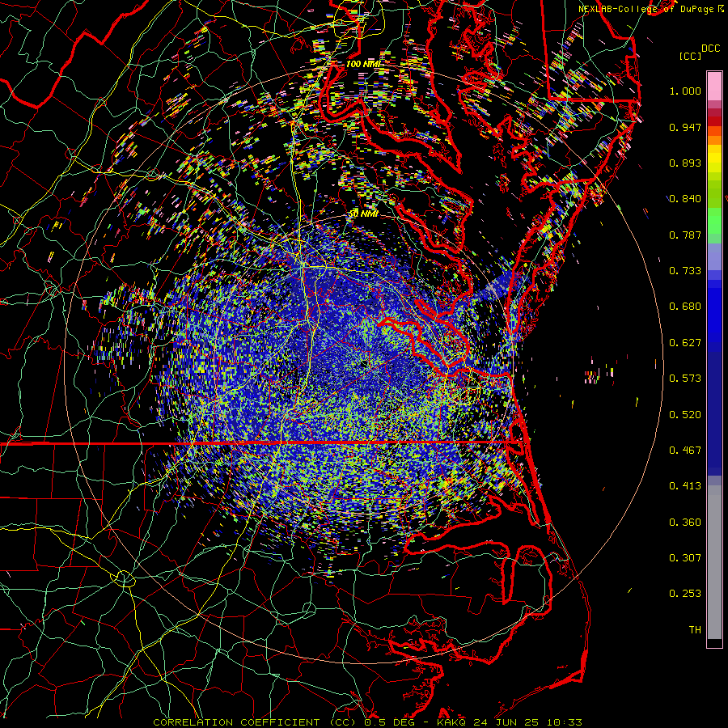
Task: Select the 0.360 legend value
Action: [x=685, y=523]
